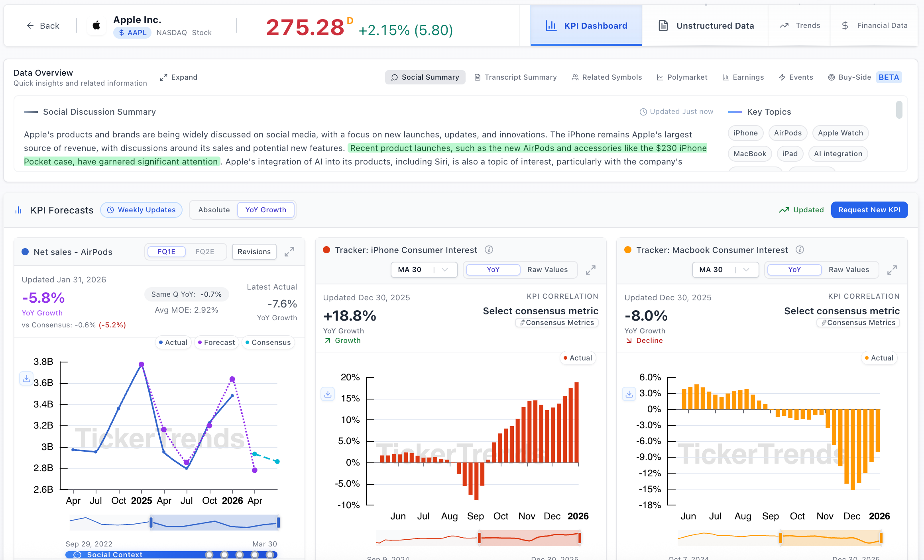This screenshot has height=560, width=924.
Task: Expand the Data Overview section
Action: 179,77
